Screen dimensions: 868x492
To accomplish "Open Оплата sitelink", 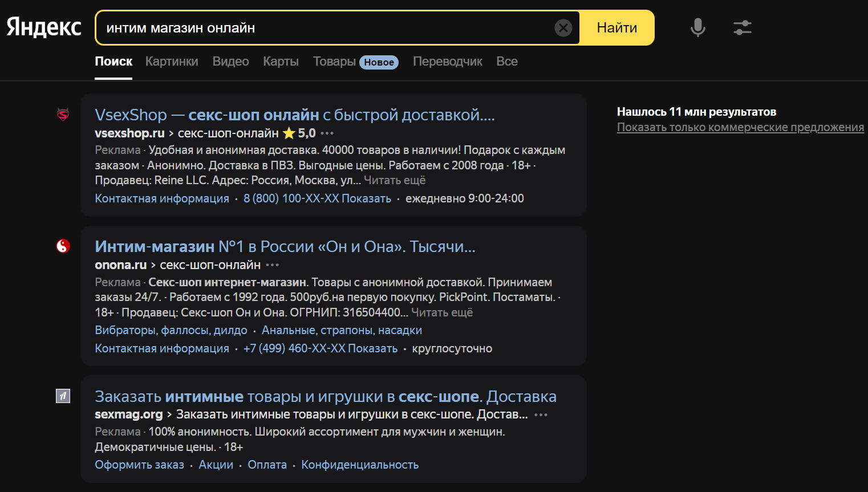I will click(x=267, y=465).
